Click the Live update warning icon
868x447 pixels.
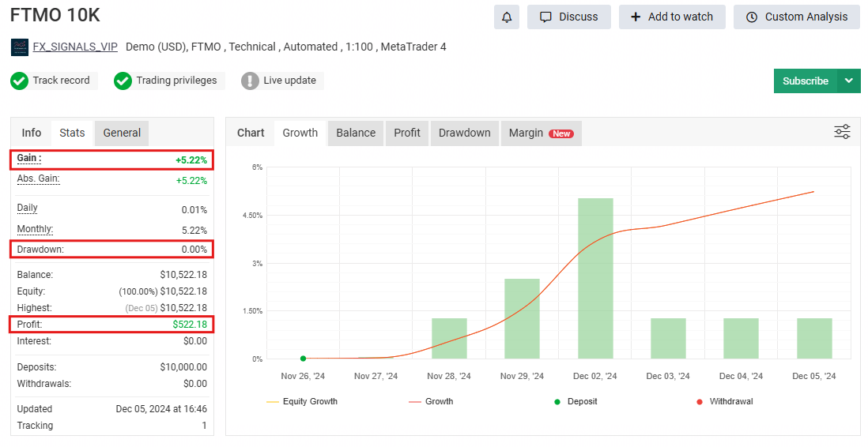point(250,81)
